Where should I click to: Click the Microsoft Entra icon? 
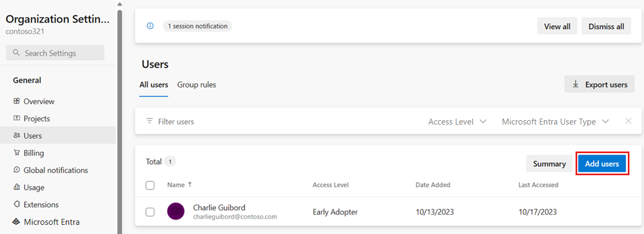coord(16,222)
